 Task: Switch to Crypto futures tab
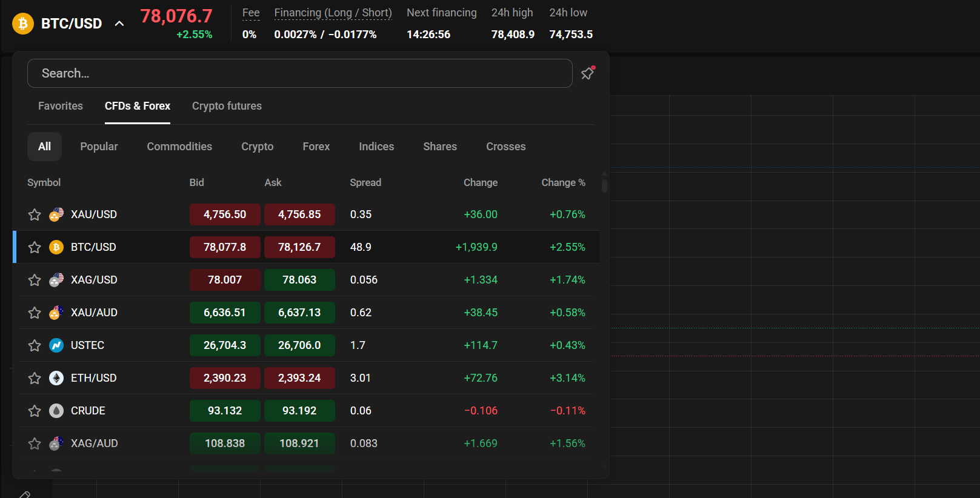(227, 106)
